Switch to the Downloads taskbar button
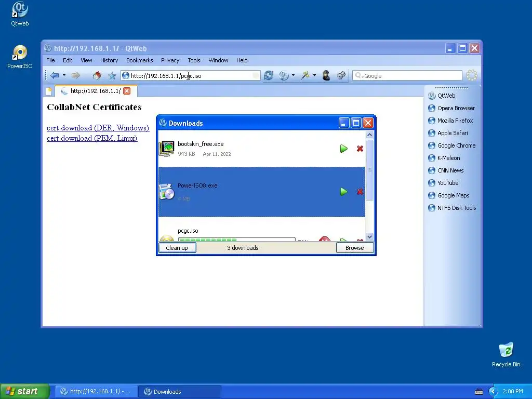Viewport: 532px width, 399px height. point(180,392)
